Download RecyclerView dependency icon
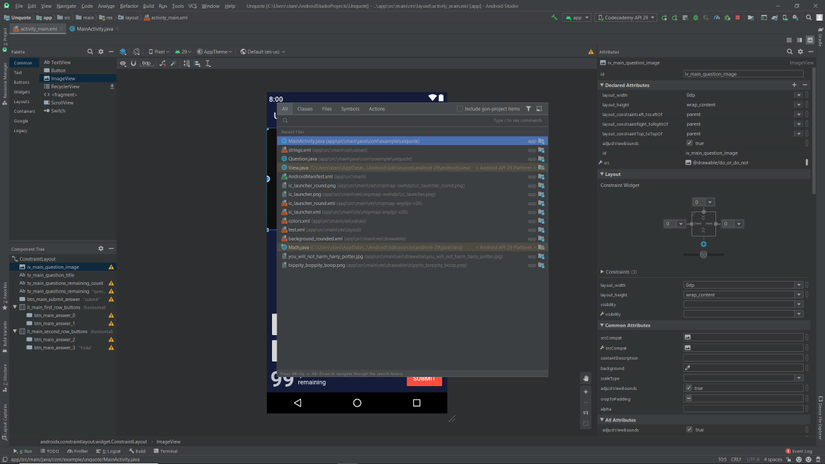Screen dimensions: 825x464 (112, 86)
